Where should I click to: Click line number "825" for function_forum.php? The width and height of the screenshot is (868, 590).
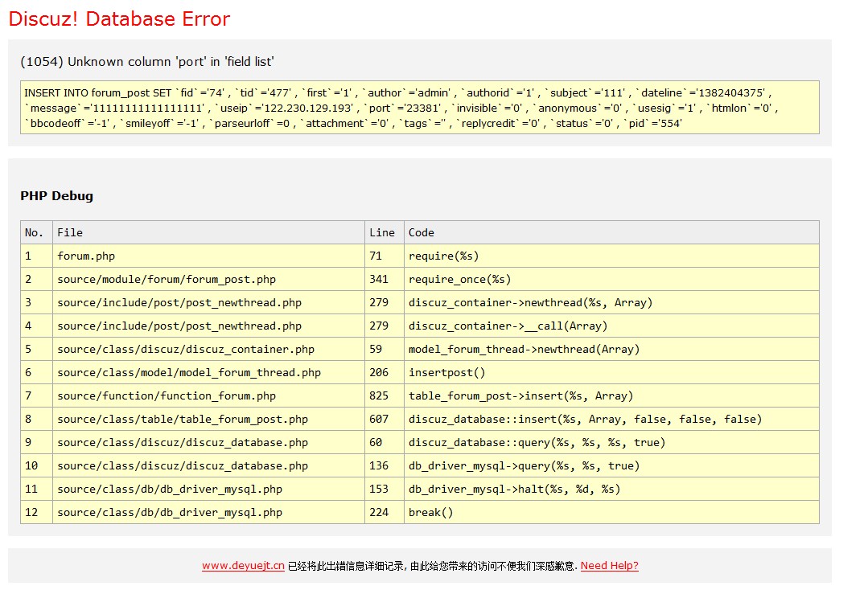click(x=385, y=396)
